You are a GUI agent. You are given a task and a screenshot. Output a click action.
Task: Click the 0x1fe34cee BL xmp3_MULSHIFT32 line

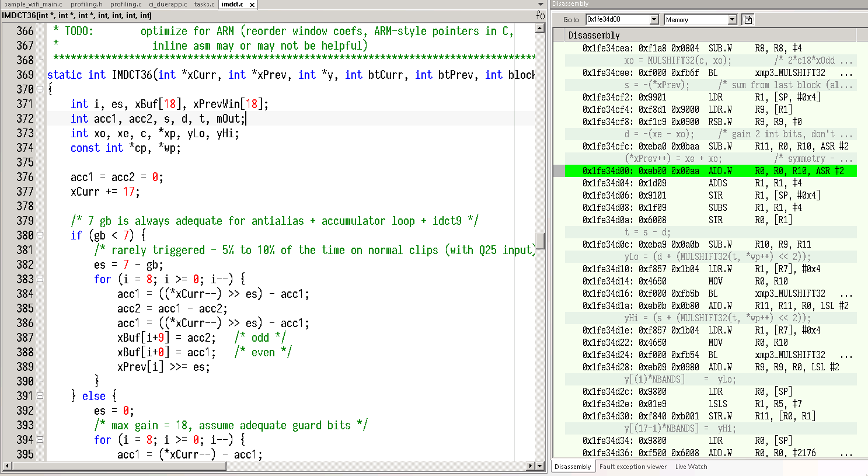710,72
